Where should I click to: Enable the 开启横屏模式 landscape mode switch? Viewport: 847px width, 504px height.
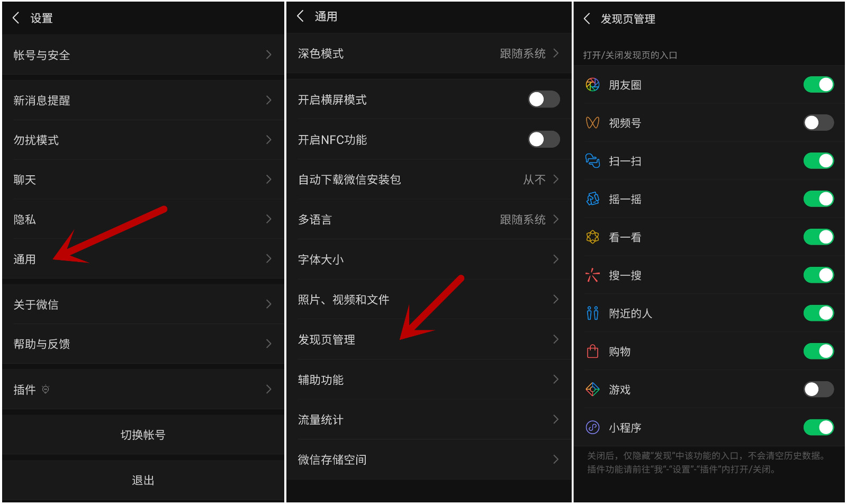(x=544, y=99)
